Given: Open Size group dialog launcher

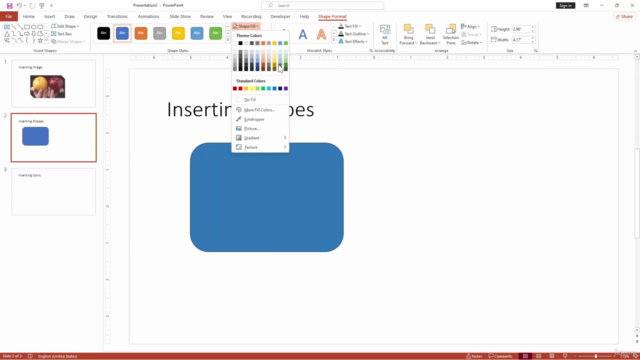Looking at the screenshot, I should tap(536, 51).
